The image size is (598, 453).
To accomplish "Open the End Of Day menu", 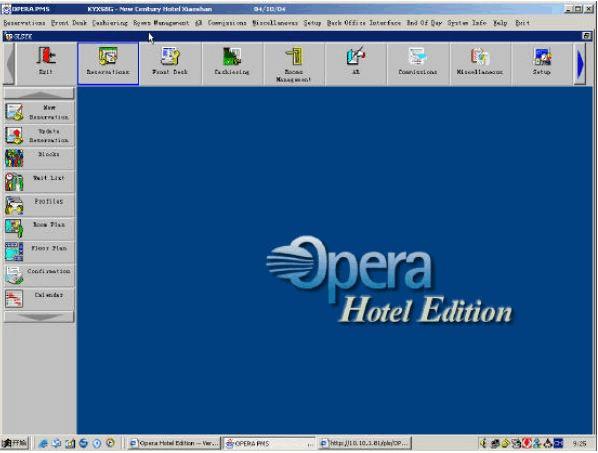I will 424,23.
